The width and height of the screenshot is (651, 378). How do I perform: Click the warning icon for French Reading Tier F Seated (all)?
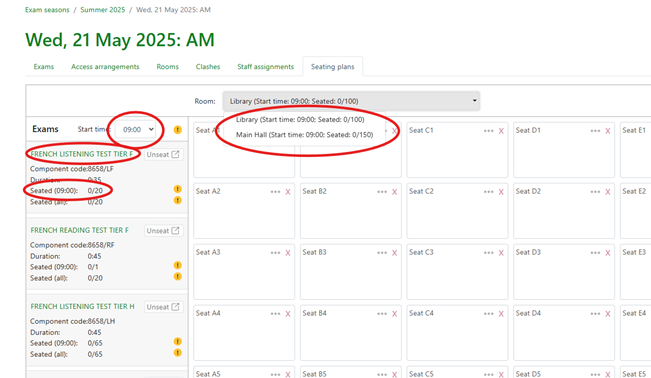point(178,276)
